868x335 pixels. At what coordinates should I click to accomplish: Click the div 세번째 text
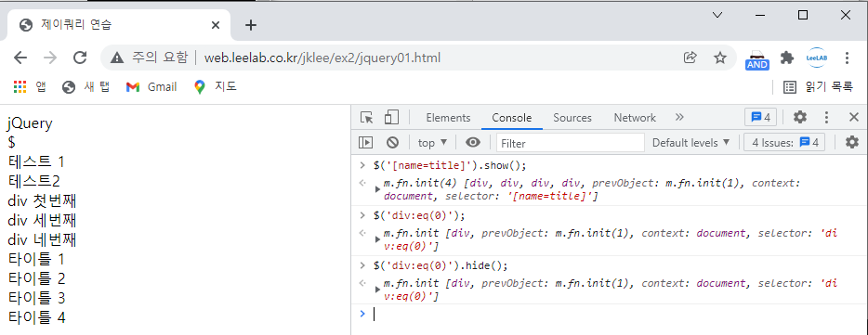click(42, 221)
